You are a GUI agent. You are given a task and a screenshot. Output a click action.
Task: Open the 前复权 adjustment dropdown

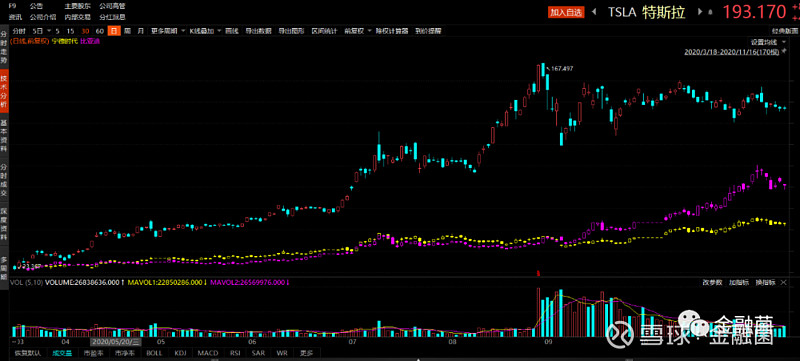(357, 31)
